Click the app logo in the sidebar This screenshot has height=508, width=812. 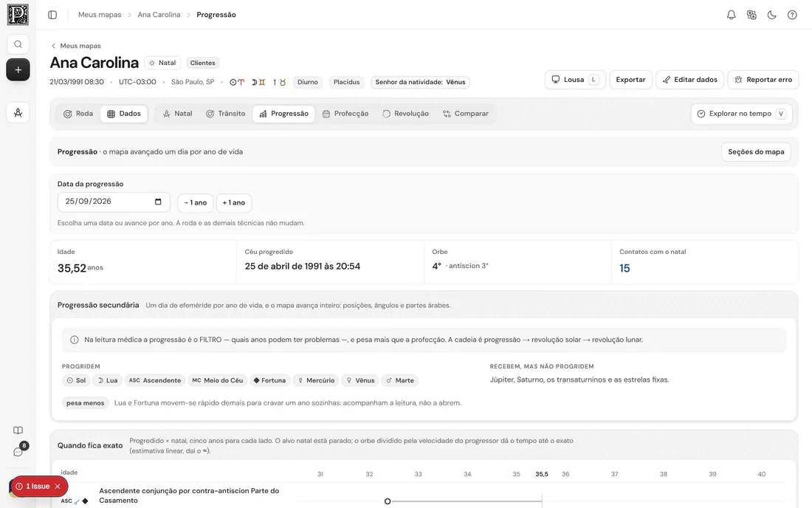pos(18,15)
